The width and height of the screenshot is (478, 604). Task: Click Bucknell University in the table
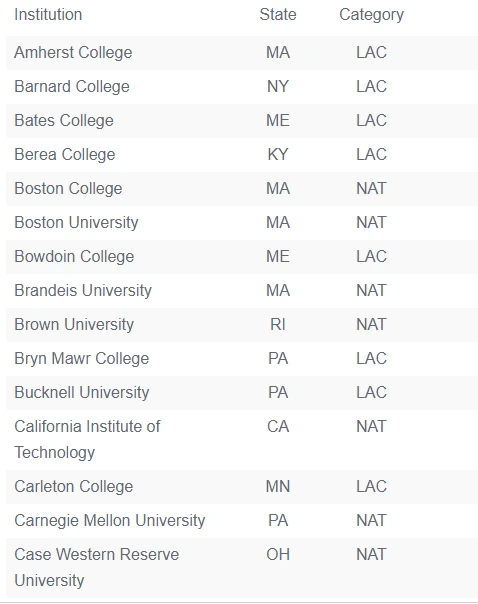pyautogui.click(x=82, y=393)
